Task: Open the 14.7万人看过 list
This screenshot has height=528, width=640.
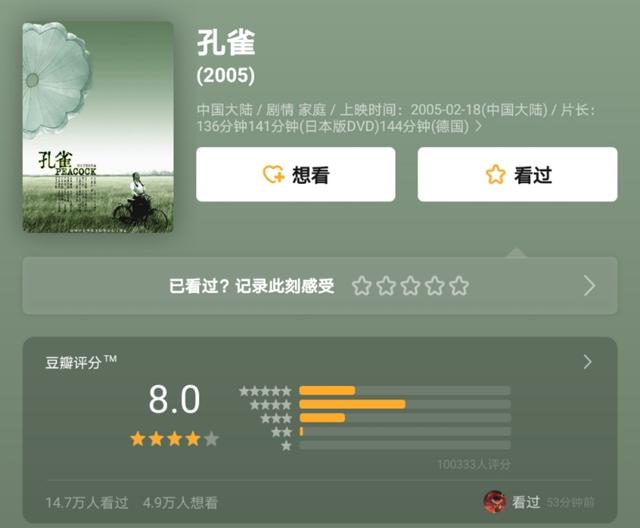Action: pyautogui.click(x=87, y=503)
